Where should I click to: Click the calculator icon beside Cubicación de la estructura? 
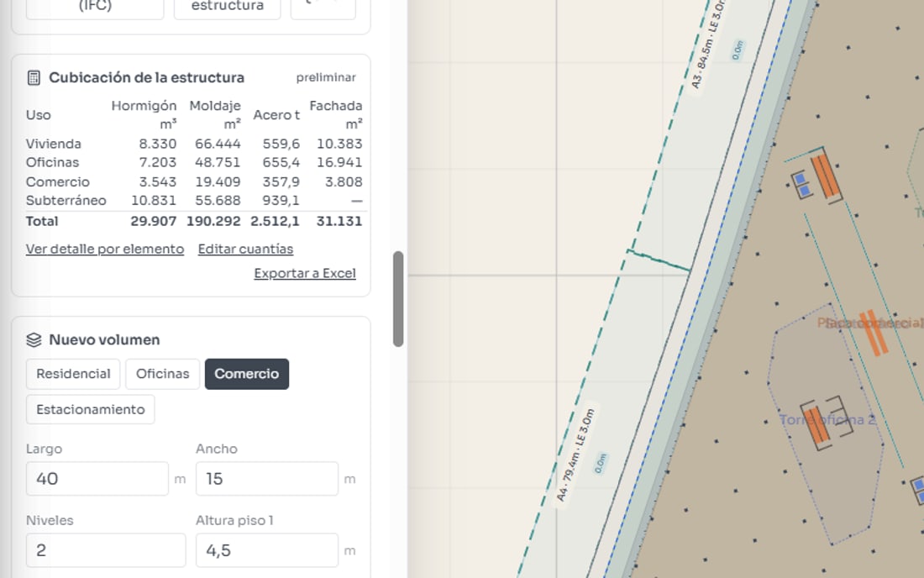coord(34,78)
